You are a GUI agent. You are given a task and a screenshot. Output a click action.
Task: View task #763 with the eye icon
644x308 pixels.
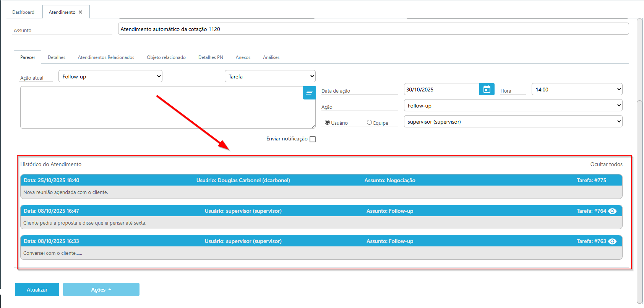(612, 241)
